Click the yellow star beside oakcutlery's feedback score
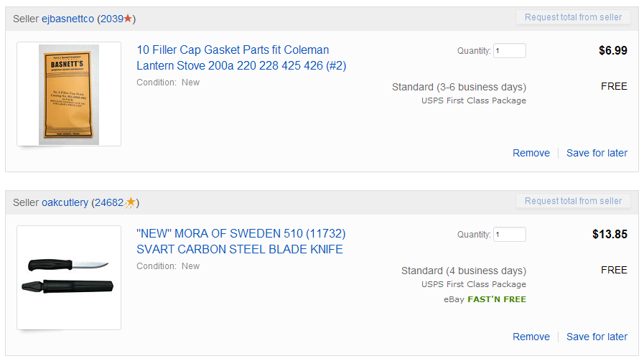The height and width of the screenshot is (361, 644). tap(130, 202)
